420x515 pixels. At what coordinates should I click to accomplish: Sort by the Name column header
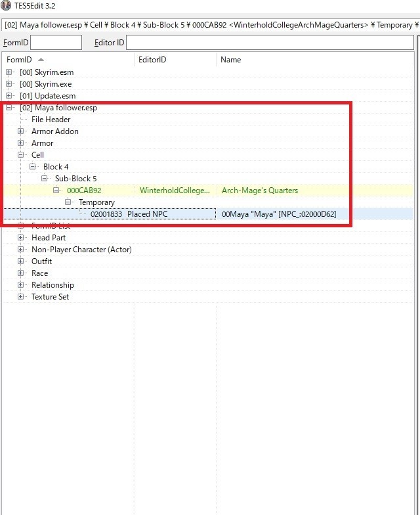(314, 59)
